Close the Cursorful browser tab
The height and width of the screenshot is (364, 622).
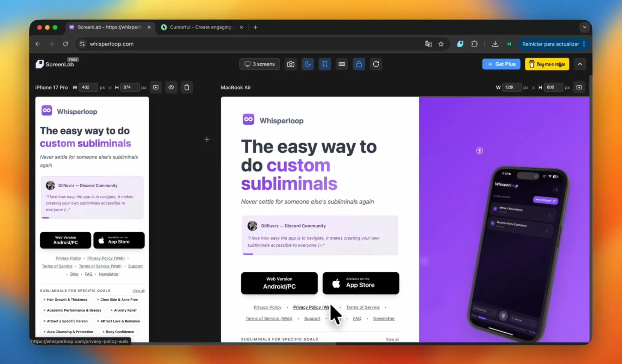tap(241, 27)
